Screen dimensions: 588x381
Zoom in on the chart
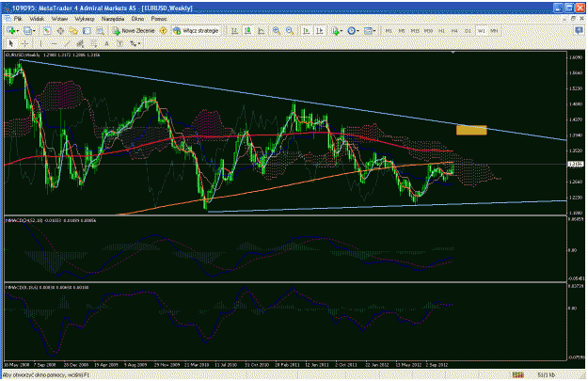[x=277, y=31]
